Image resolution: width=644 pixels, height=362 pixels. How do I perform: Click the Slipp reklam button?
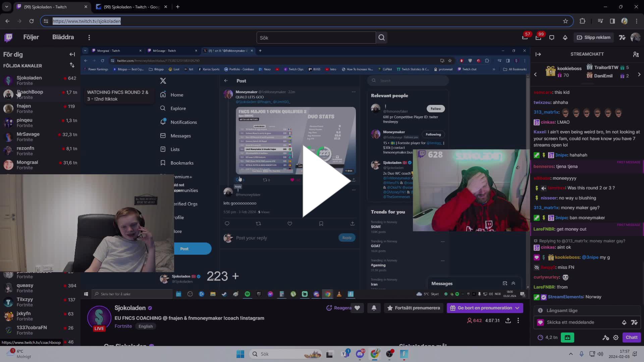[593, 37]
